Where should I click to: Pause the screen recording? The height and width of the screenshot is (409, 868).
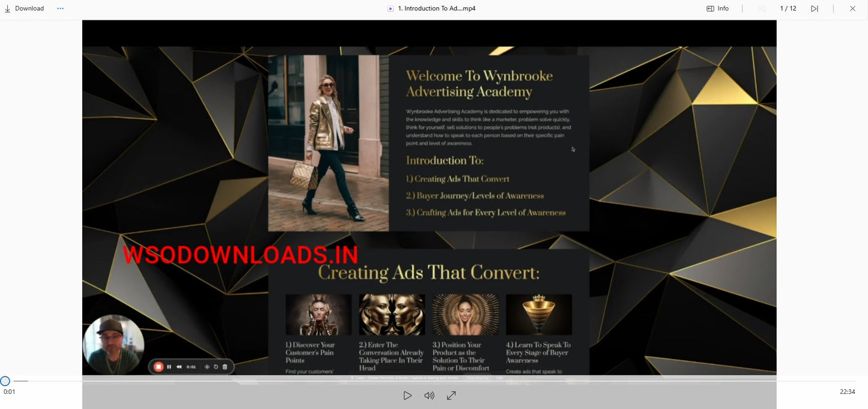coord(169,367)
